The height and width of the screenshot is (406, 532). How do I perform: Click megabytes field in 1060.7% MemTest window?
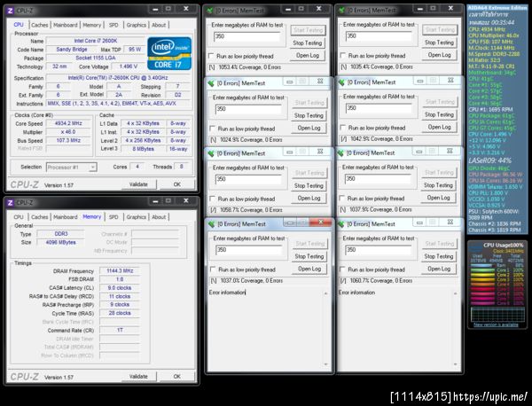coord(379,250)
